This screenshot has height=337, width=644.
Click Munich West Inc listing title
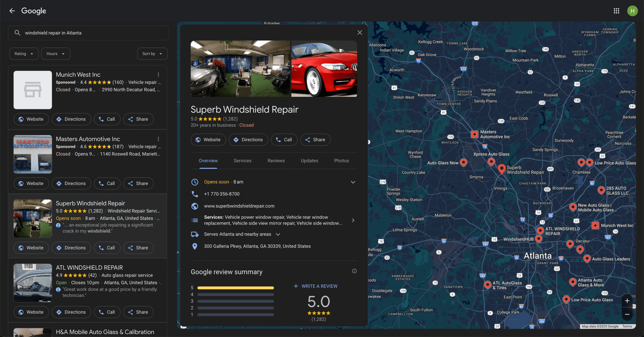point(78,75)
